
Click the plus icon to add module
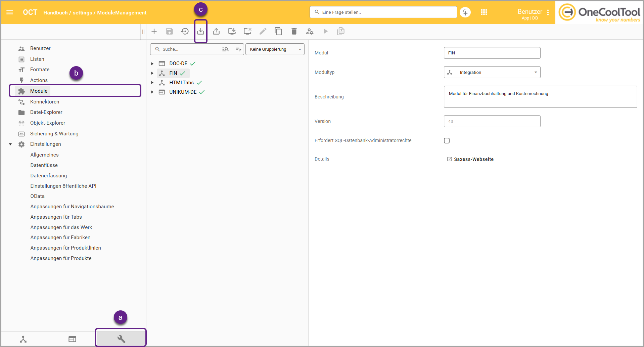click(154, 31)
